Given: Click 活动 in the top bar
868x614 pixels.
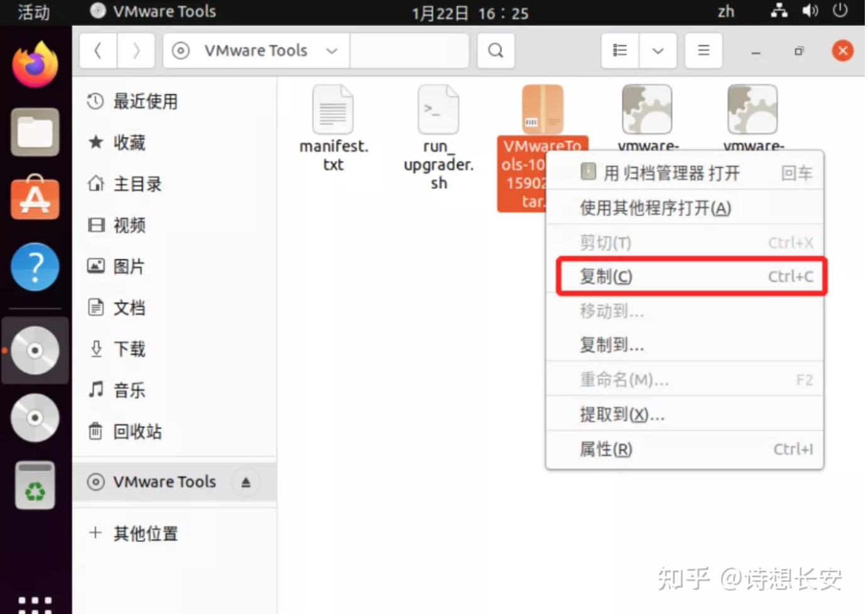Looking at the screenshot, I should [35, 11].
